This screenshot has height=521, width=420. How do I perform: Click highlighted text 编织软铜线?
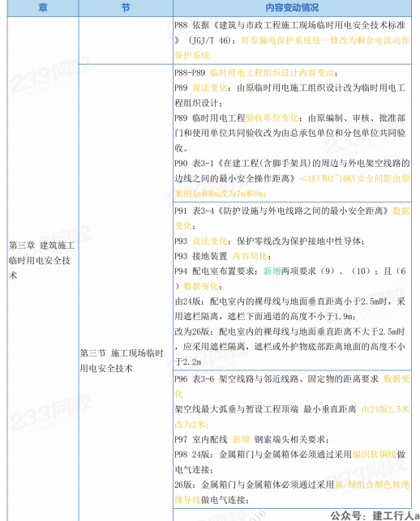[x=374, y=455]
